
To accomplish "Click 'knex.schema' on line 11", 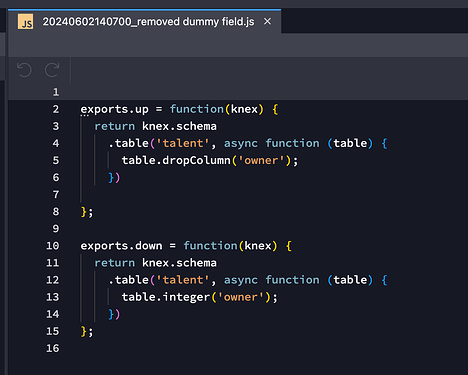I will [x=179, y=263].
